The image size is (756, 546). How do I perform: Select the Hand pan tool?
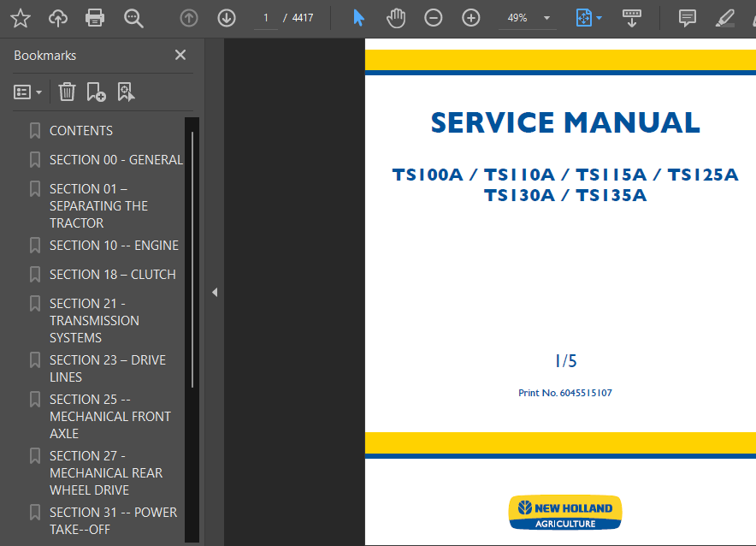pyautogui.click(x=395, y=17)
